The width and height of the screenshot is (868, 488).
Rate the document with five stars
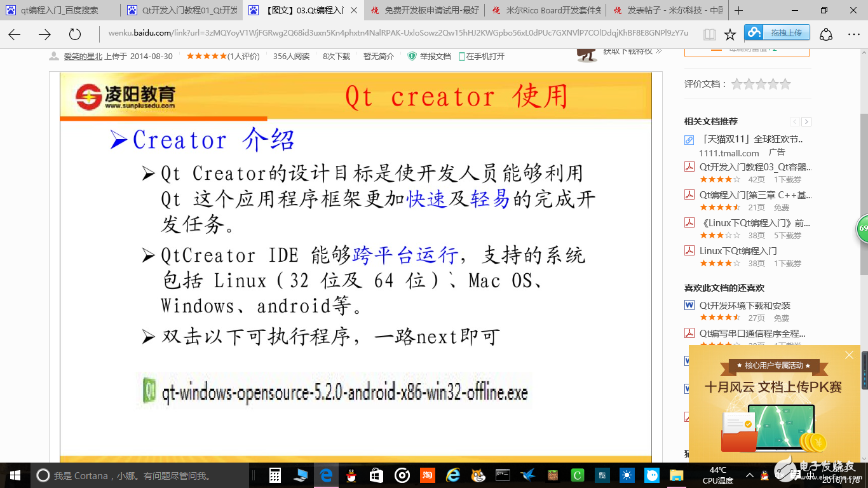click(x=785, y=84)
